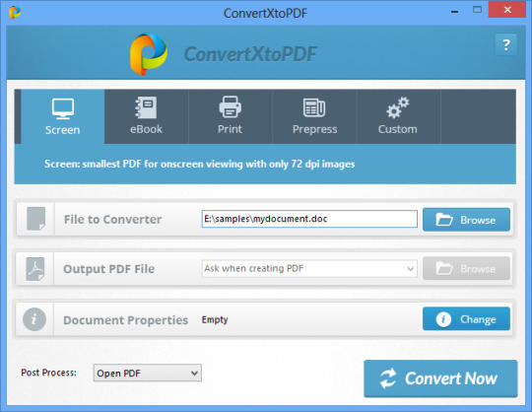The height and width of the screenshot is (412, 532).
Task: Switch to the eBook preset tab
Action: (146, 116)
